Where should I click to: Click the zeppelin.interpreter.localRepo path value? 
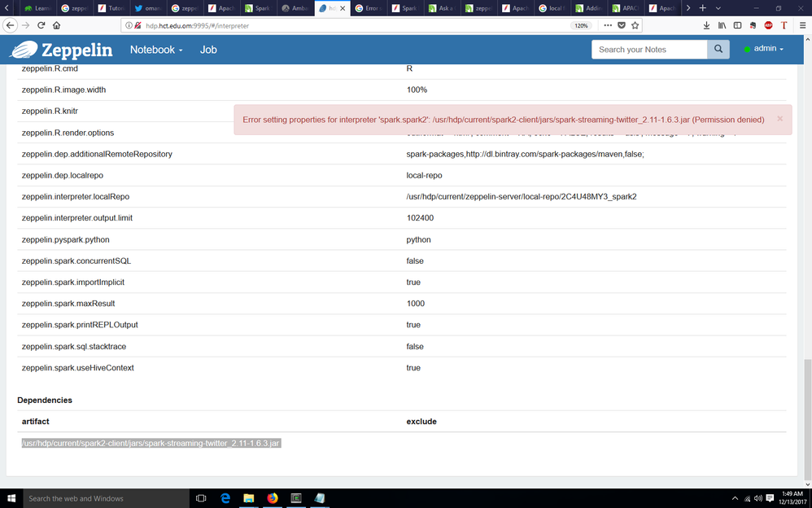pos(522,197)
